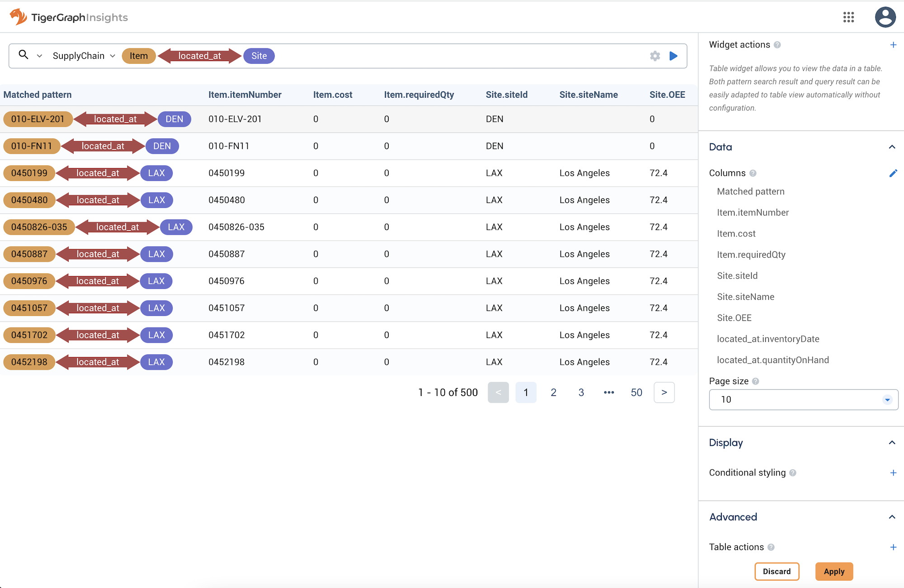
Task: Edit columns with the pencil icon
Action: (x=894, y=173)
